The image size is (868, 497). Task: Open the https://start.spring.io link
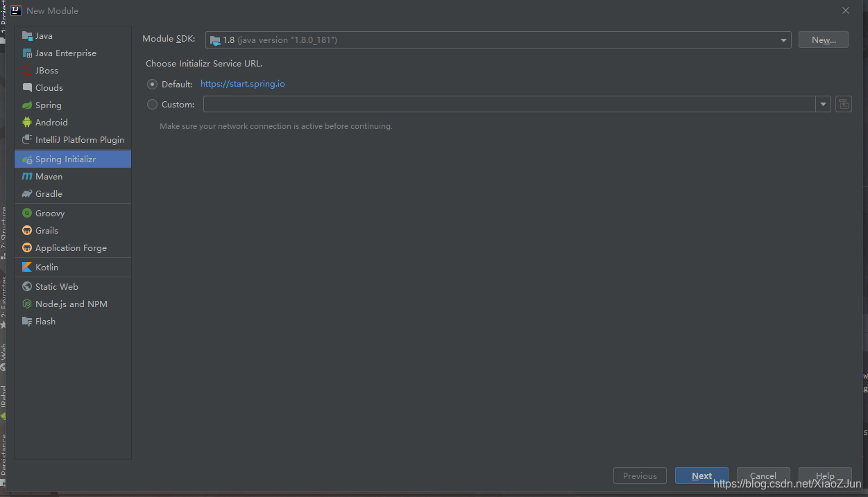[243, 84]
